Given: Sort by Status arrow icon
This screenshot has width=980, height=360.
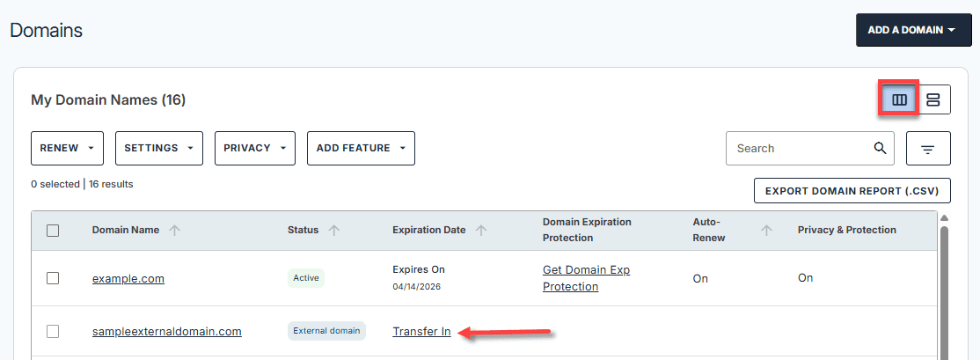Looking at the screenshot, I should point(334,231).
